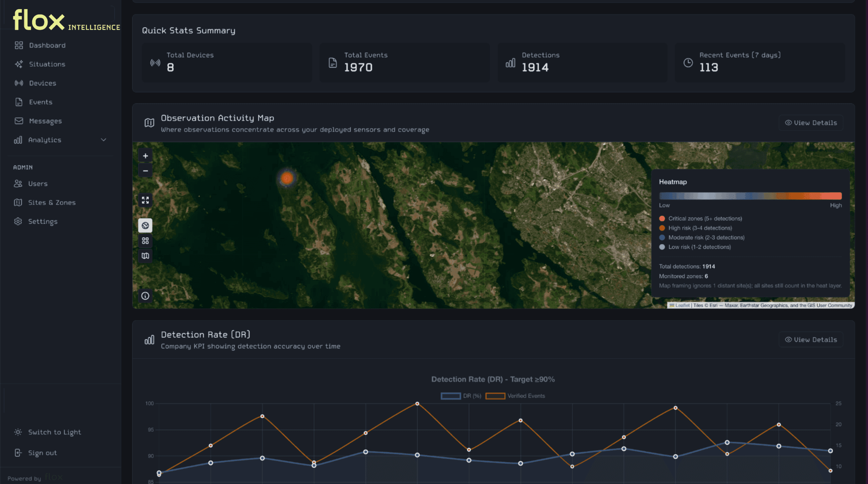Go to Devices in sidebar

click(42, 83)
